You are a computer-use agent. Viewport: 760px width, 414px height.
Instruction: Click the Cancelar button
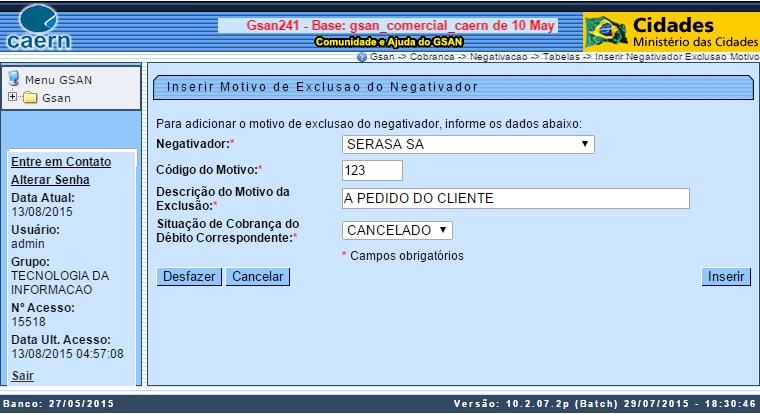click(x=258, y=277)
